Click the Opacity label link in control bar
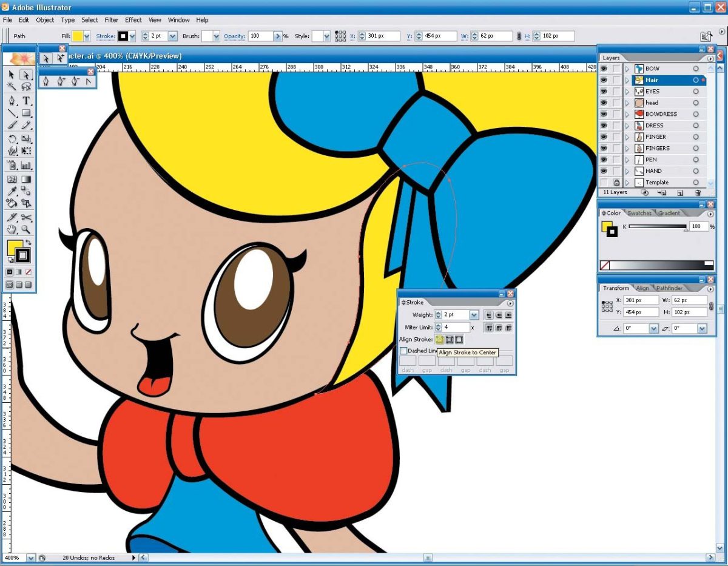 (234, 36)
